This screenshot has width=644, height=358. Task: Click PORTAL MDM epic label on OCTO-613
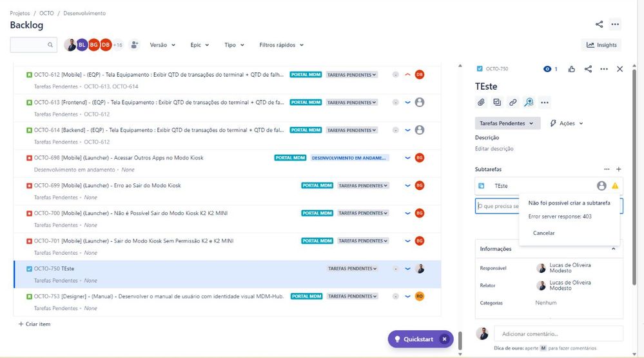click(x=306, y=103)
